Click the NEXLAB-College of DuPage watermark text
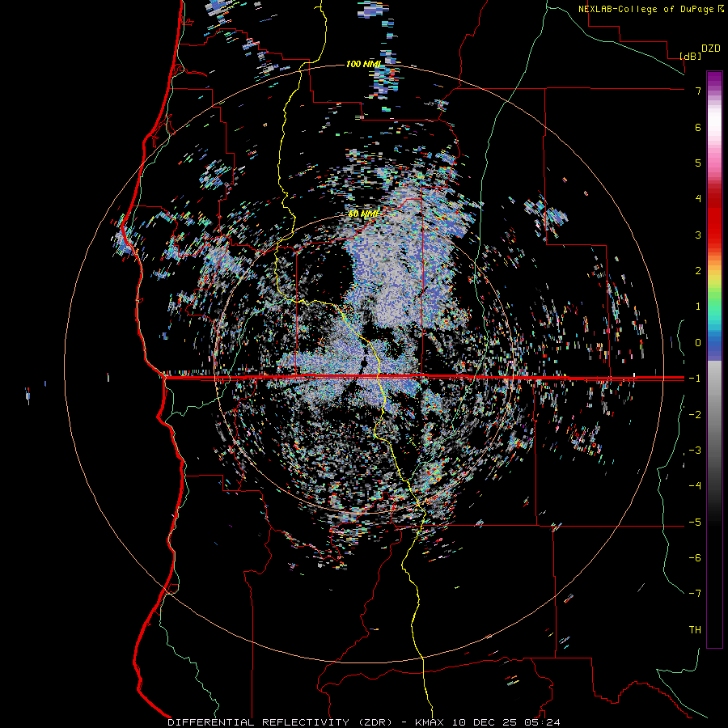The image size is (728, 728). coord(650,9)
